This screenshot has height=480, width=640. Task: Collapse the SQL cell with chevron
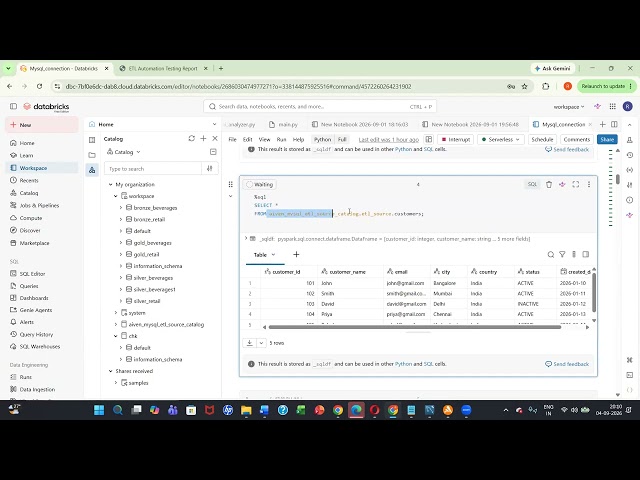click(231, 196)
